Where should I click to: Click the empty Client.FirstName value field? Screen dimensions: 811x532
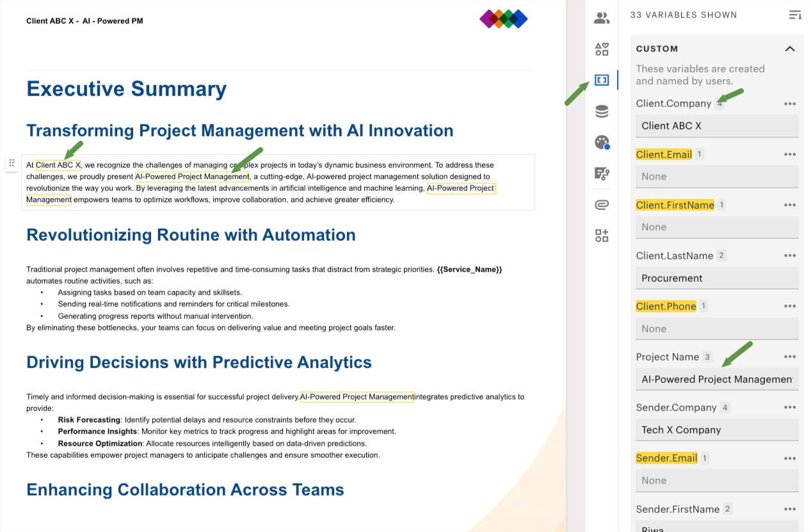click(717, 227)
